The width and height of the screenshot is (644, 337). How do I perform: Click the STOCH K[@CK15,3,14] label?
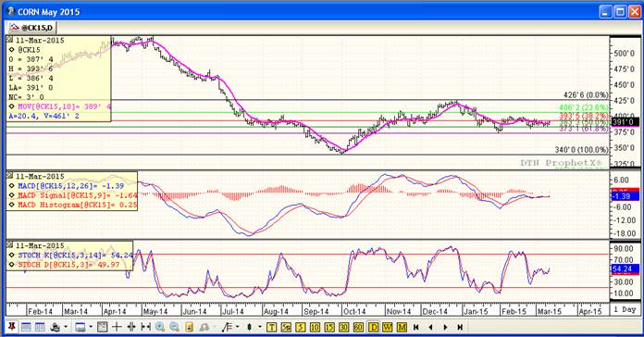[x=75, y=256]
